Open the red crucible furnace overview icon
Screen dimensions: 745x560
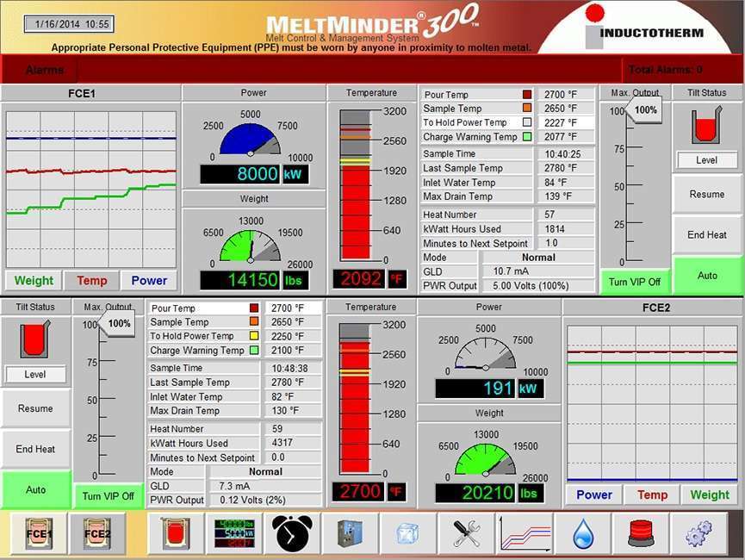click(x=177, y=533)
